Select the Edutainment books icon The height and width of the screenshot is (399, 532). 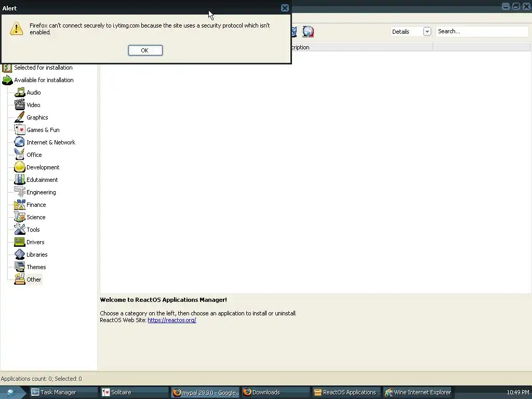point(20,179)
